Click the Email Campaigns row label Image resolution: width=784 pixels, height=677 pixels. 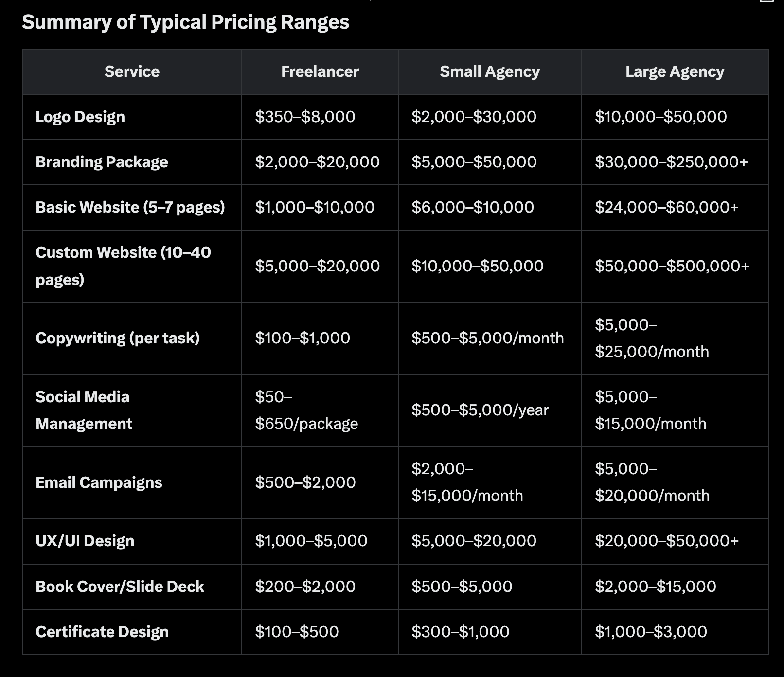99,482
